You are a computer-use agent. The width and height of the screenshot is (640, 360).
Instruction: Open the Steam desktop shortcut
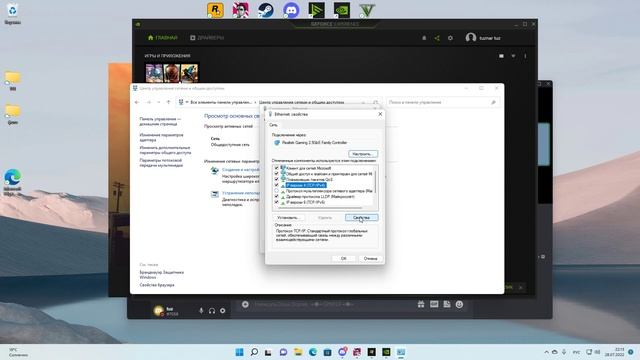(266, 10)
